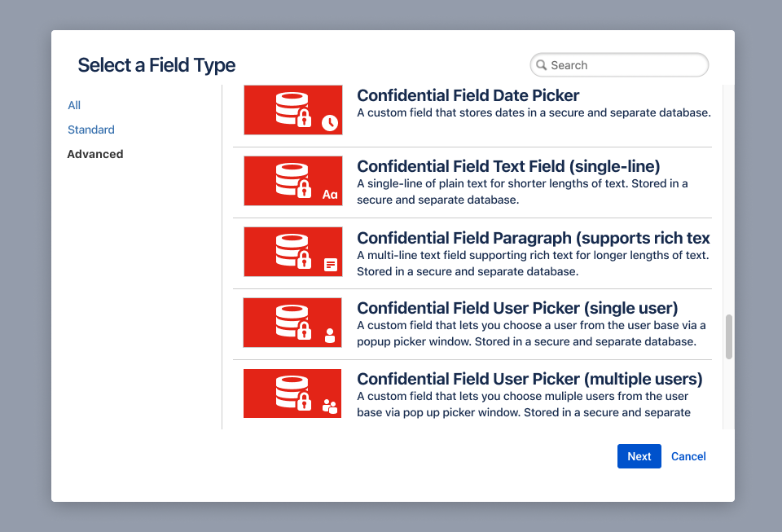The height and width of the screenshot is (532, 782).
Task: Click the multiple users icon on User Picker
Action: [329, 406]
